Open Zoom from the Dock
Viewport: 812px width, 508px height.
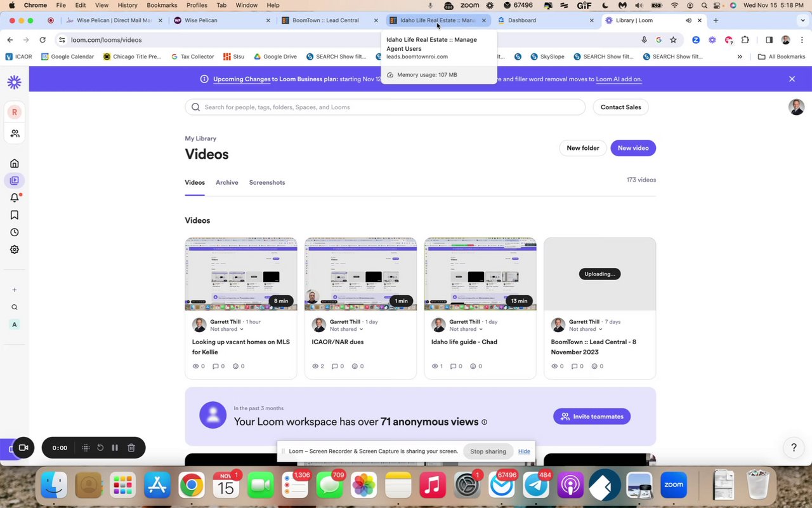[674, 486]
